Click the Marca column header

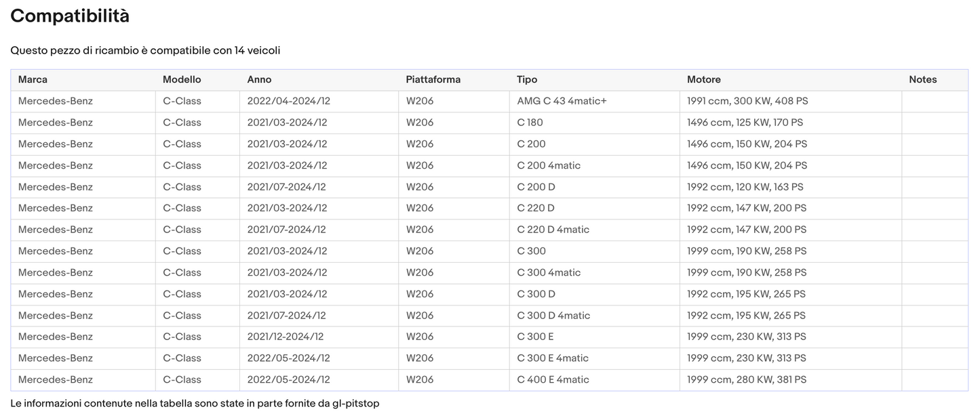pyautogui.click(x=33, y=80)
